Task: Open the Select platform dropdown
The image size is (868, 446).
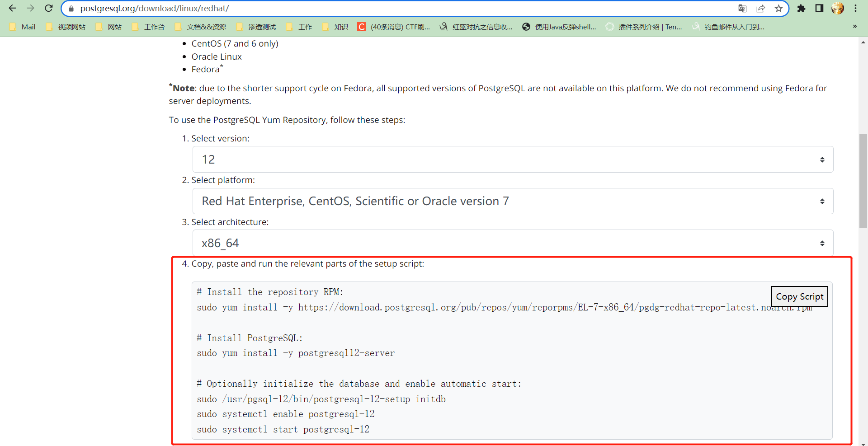Action: [513, 201]
